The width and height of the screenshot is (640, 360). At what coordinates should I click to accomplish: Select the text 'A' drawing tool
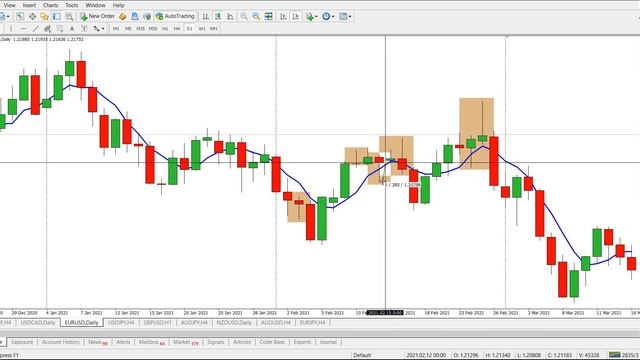pyautogui.click(x=72, y=29)
